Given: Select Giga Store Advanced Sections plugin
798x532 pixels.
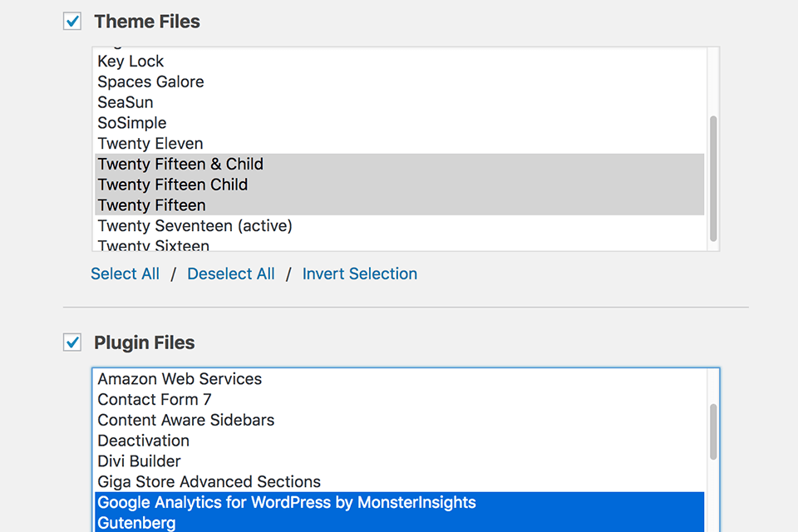Looking at the screenshot, I should [209, 482].
